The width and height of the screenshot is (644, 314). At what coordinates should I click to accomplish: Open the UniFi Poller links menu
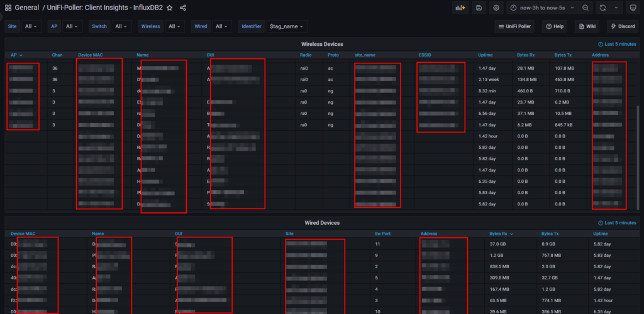pos(514,26)
